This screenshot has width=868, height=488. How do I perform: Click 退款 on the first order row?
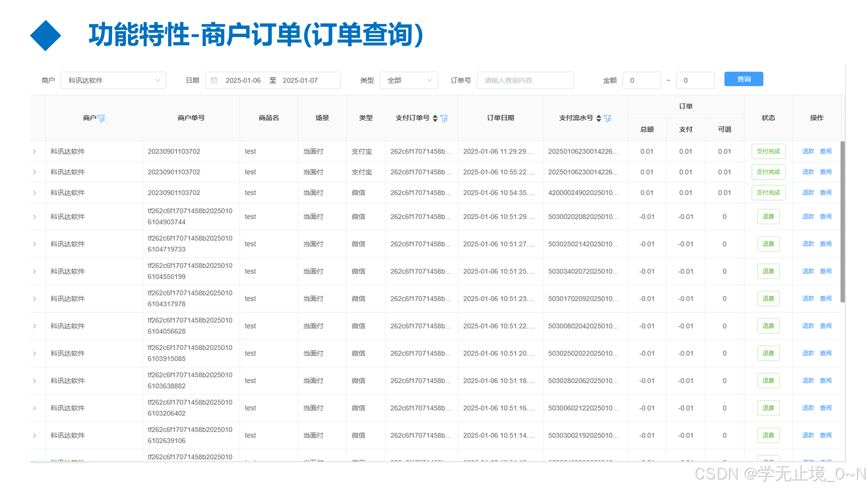click(x=808, y=151)
